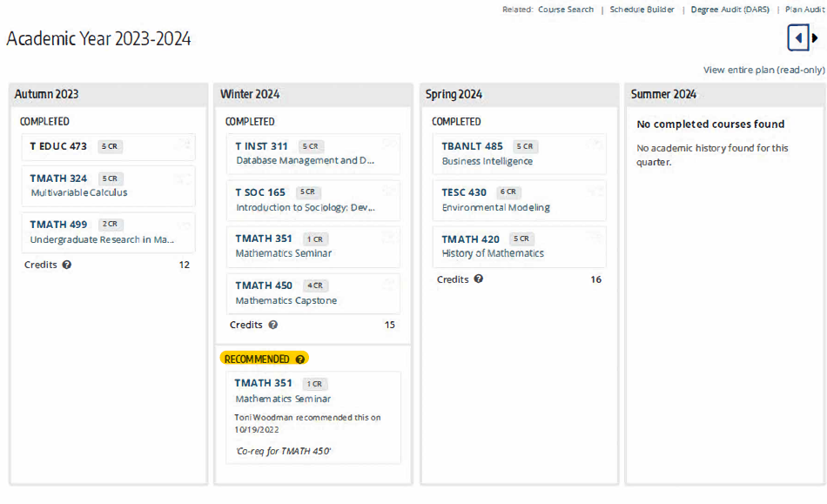Open TMATH 324 Multivariable Calculus course

[x=58, y=178]
